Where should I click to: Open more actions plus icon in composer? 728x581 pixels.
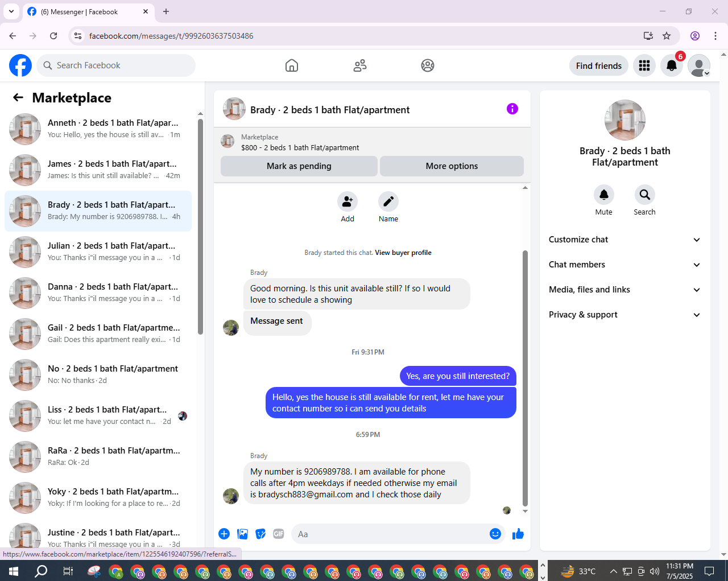224,534
